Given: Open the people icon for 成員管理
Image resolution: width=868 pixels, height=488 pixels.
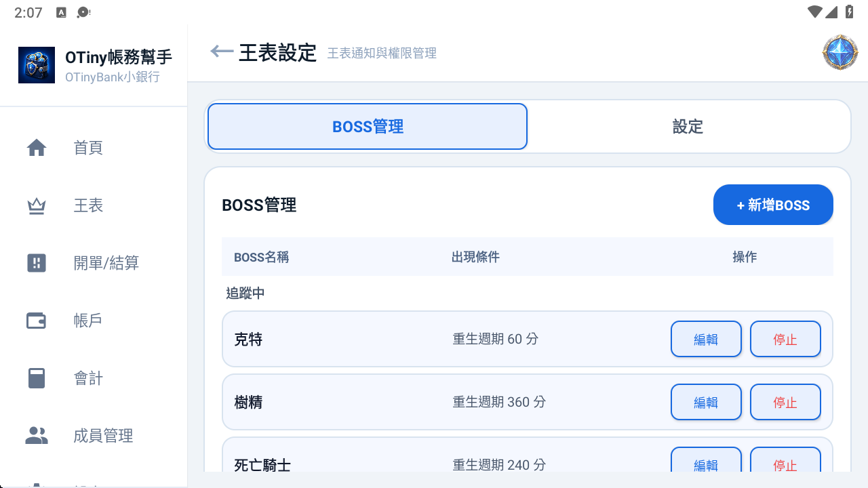Looking at the screenshot, I should 37,436.
